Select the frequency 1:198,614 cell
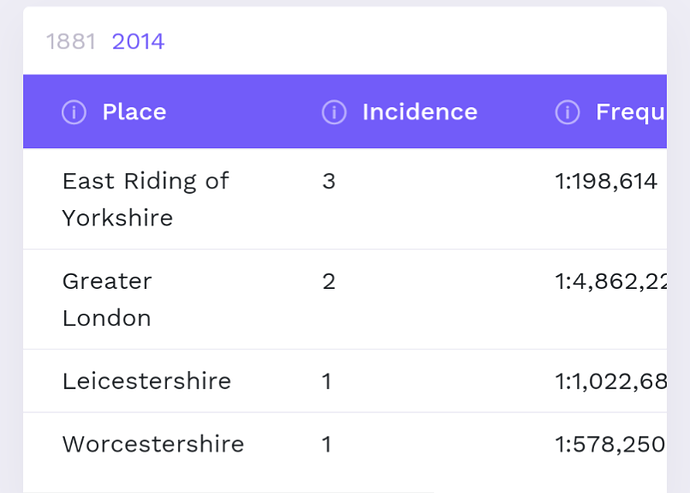690x493 pixels. 606,181
